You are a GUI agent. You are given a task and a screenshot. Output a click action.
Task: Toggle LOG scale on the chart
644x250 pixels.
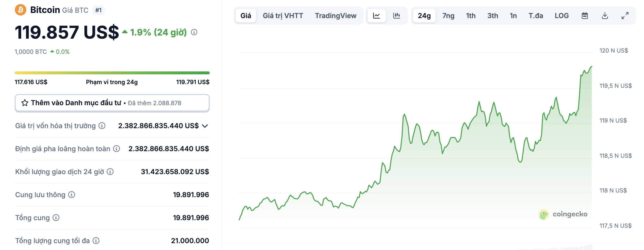pos(562,15)
